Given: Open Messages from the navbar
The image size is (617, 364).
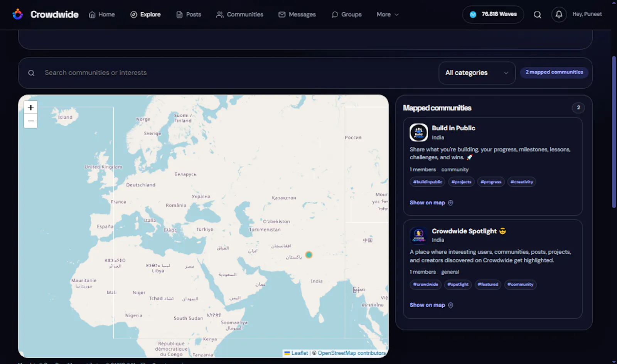Looking at the screenshot, I should tap(297, 14).
